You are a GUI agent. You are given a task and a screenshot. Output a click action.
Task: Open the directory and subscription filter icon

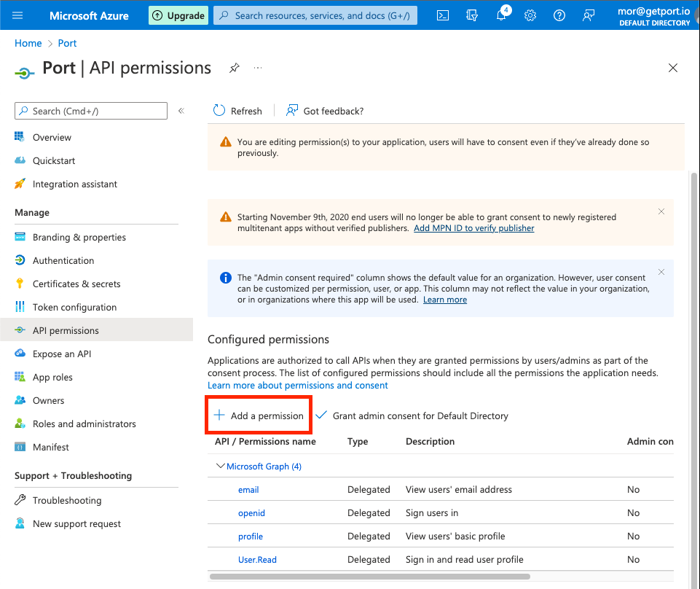pos(472,15)
